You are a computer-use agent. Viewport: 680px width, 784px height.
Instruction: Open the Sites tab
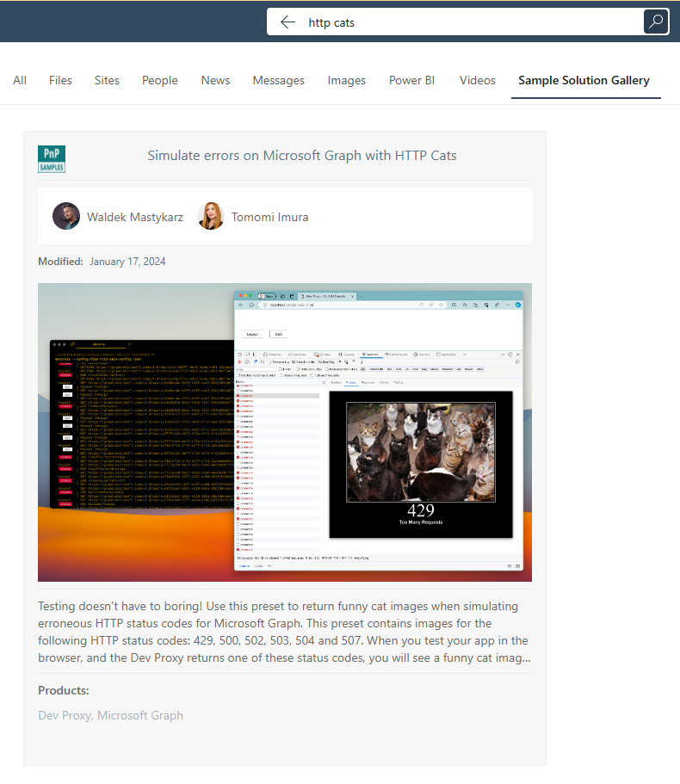[x=107, y=81]
